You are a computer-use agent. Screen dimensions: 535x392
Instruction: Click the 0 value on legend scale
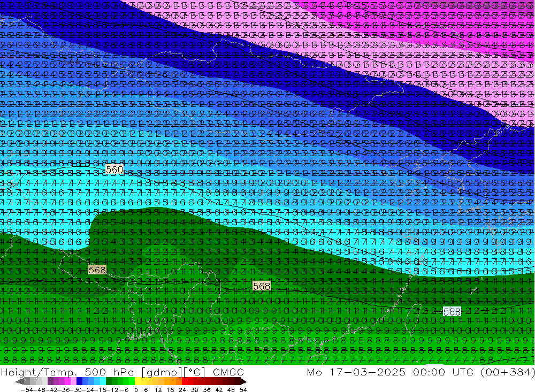136,390
